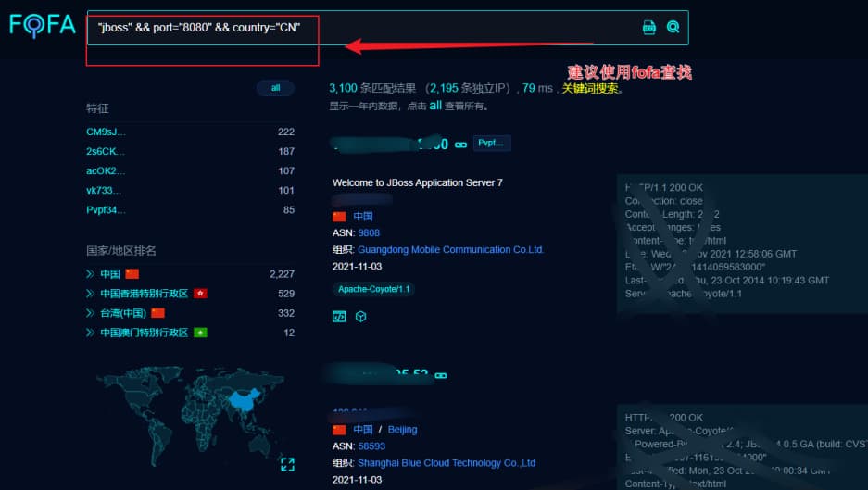This screenshot has width=868, height=490.
Task: Filter by feature Pvpf34...
Action: pos(106,210)
